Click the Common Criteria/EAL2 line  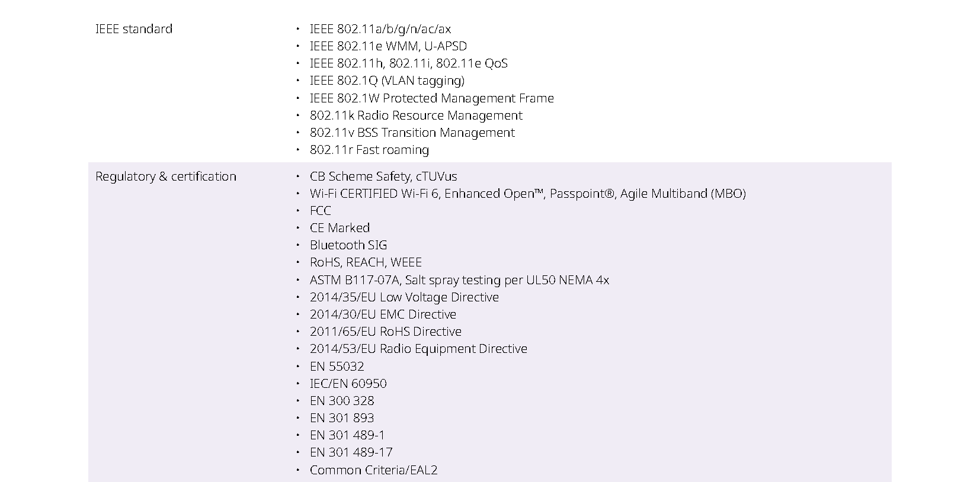[373, 470]
